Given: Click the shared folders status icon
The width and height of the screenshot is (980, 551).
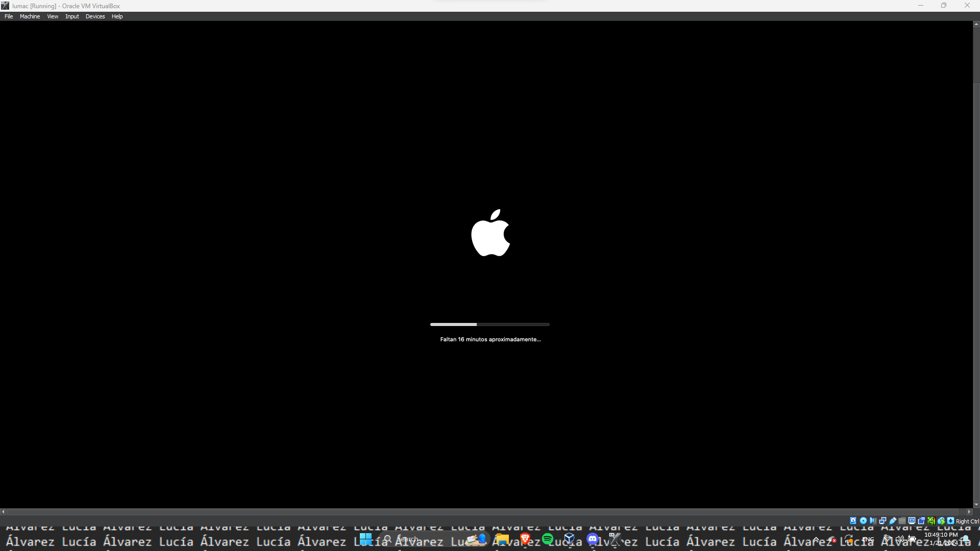Looking at the screenshot, I should 902,521.
